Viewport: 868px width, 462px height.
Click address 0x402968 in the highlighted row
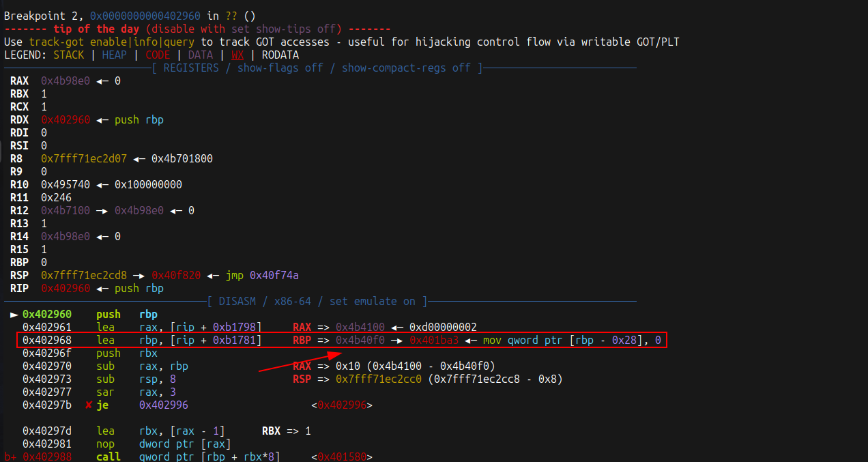point(46,340)
